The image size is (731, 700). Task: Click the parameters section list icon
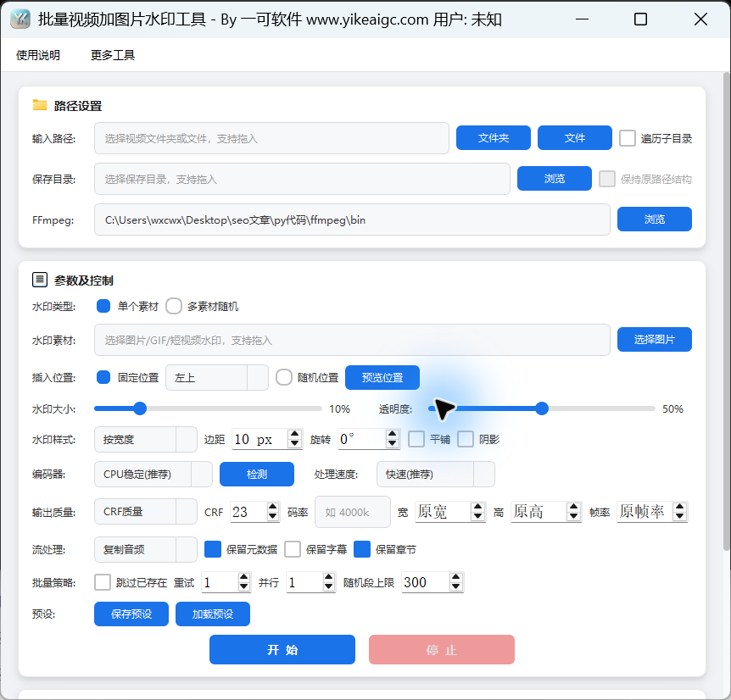click(x=40, y=280)
